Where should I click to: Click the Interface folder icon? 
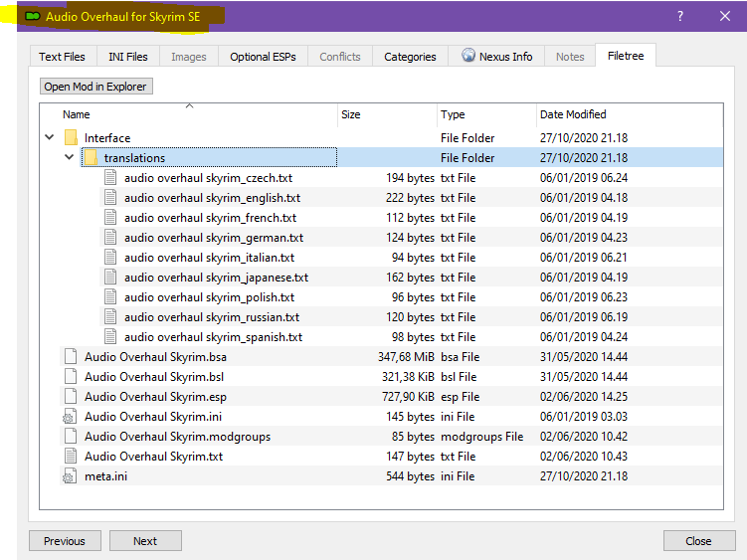[71, 137]
